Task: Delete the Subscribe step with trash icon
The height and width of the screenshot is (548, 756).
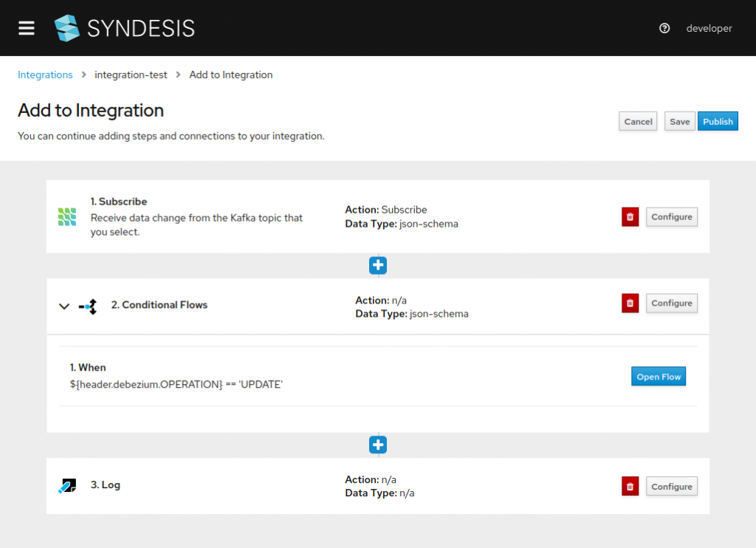Action: pyautogui.click(x=630, y=217)
